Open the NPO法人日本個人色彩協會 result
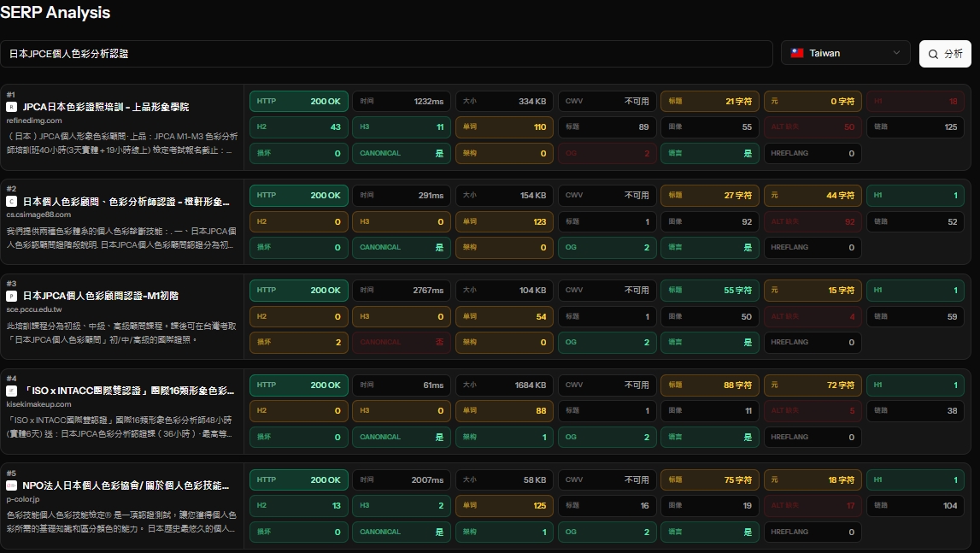Image resolution: width=980 pixels, height=553 pixels. [126, 485]
